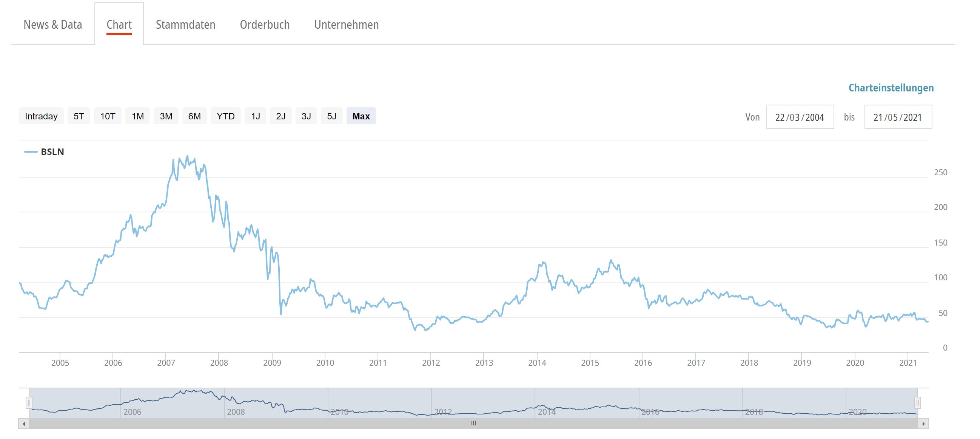The height and width of the screenshot is (439, 980).
Task: Switch to the Stammdaten tab
Action: [x=185, y=25]
